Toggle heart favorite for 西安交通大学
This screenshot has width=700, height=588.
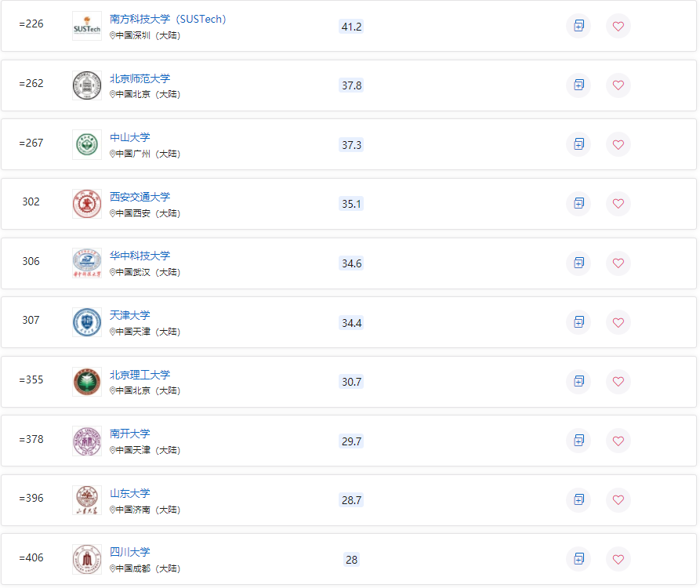[x=618, y=204]
